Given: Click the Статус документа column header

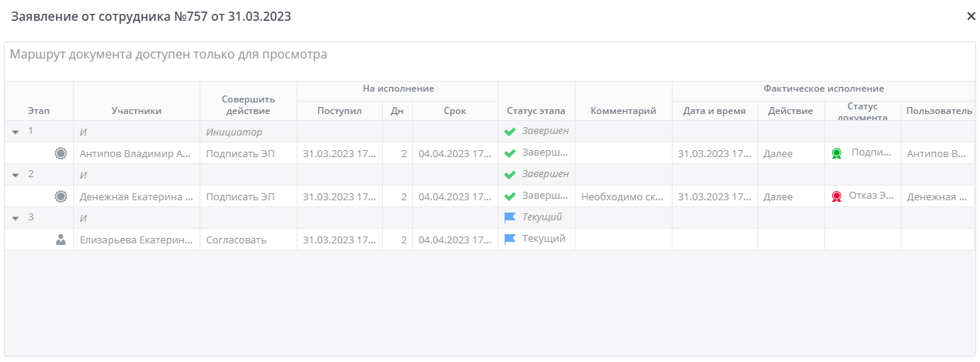Looking at the screenshot, I should click(x=863, y=111).
